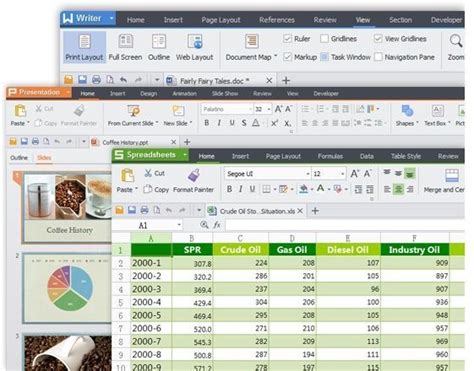
Task: Close the Fairly Fairy Tales.doc tab
Action: point(269,80)
